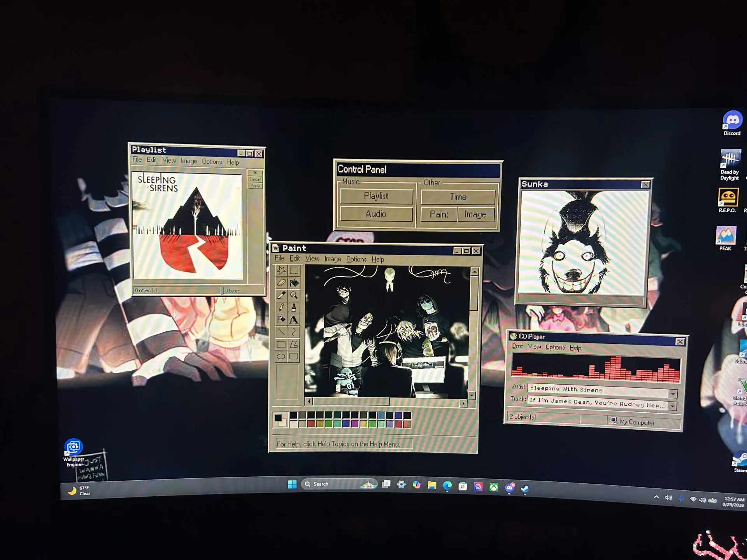Select the Airbrush spray tool in Paint

coord(281,320)
